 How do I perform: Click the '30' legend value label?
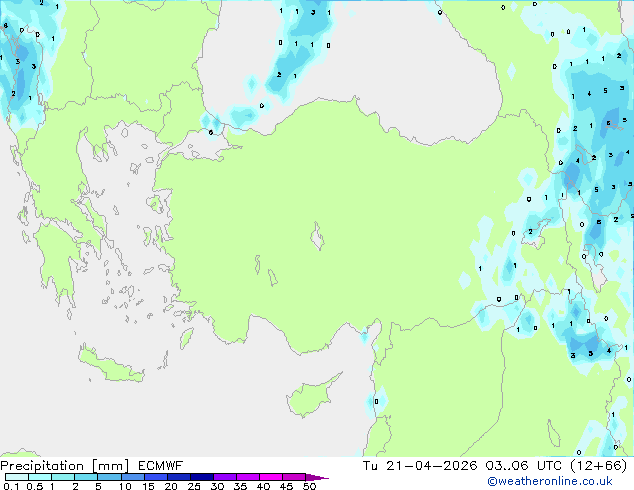(217, 486)
